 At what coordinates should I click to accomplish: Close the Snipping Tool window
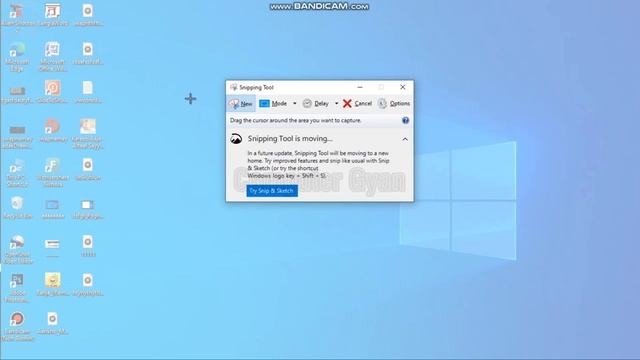click(402, 87)
